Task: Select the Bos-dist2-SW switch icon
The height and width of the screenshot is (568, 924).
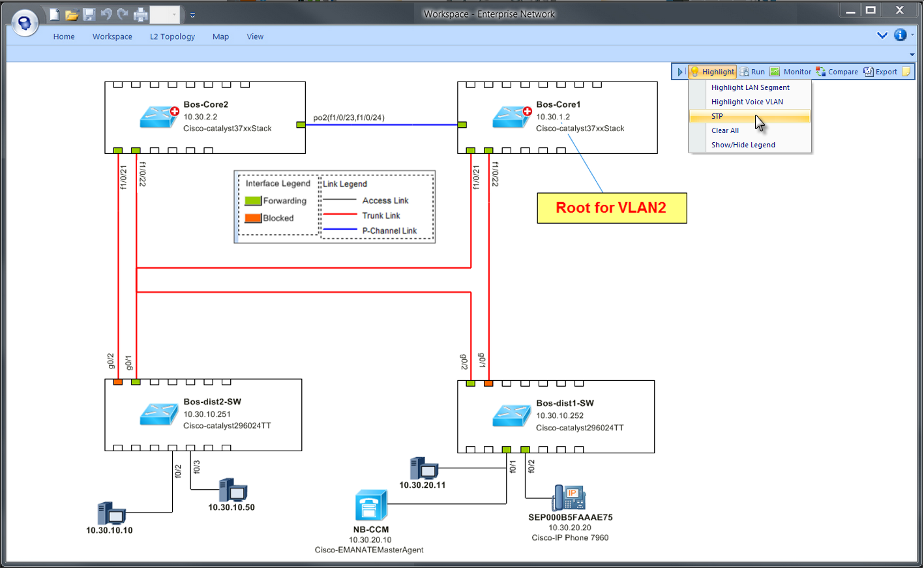Action: tap(158, 414)
